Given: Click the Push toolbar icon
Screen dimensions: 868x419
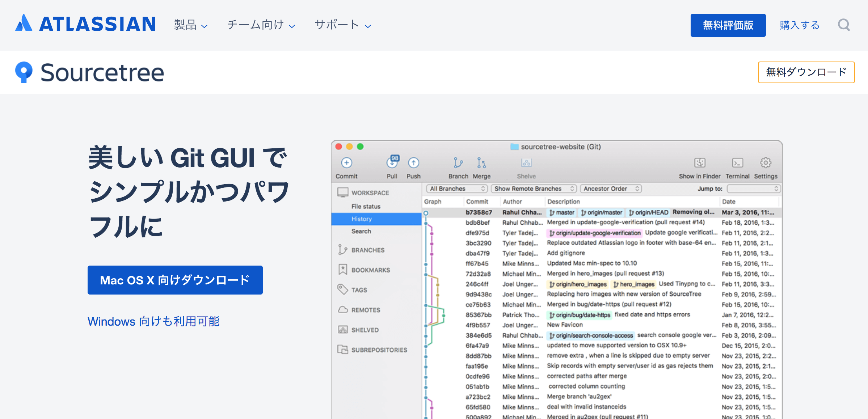Looking at the screenshot, I should (413, 163).
